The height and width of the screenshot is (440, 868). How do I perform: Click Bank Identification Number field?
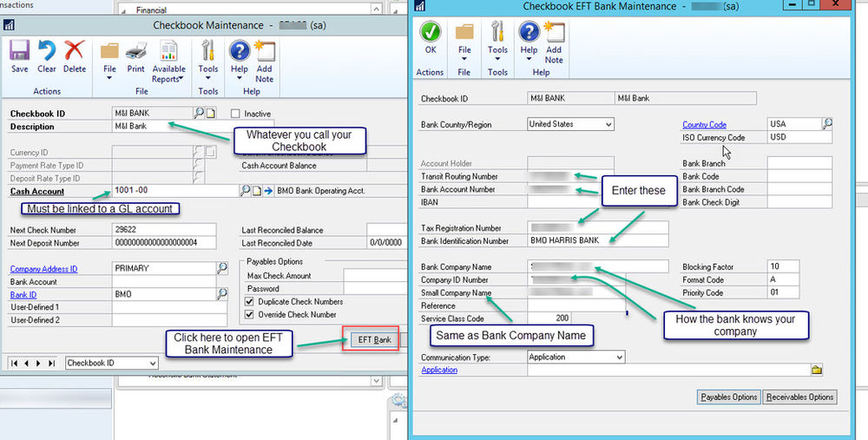598,240
